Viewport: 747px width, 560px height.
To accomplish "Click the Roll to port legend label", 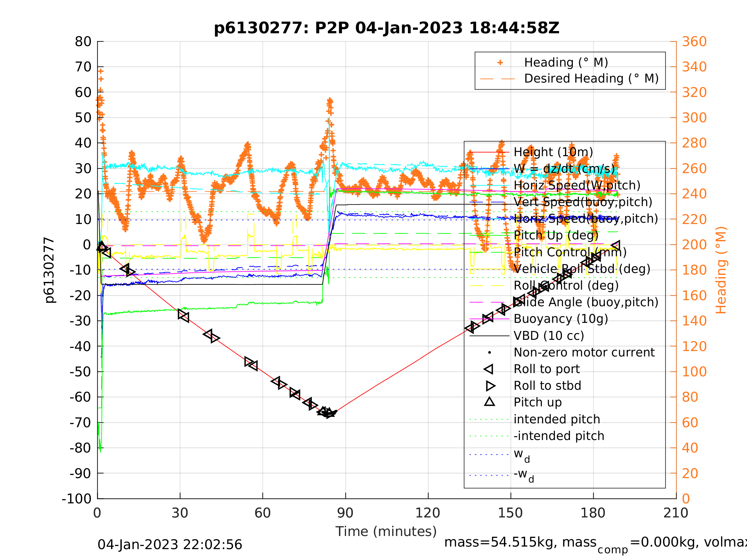I will tap(547, 369).
